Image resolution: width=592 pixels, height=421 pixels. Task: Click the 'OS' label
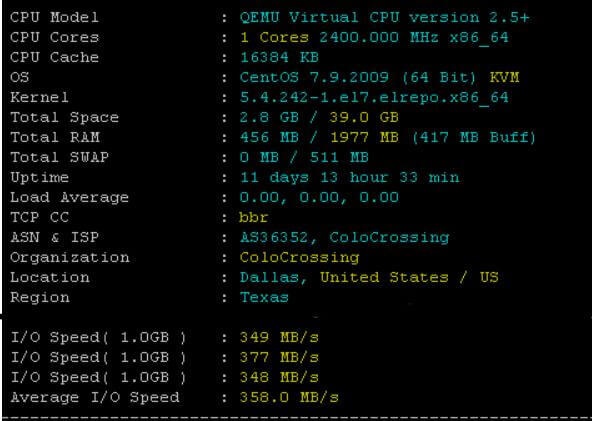coord(20,77)
